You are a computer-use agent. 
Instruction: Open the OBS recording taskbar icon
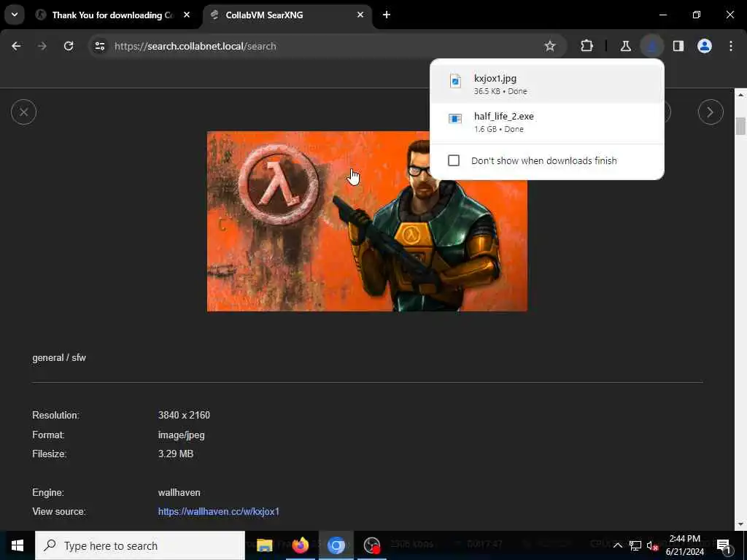point(371,545)
